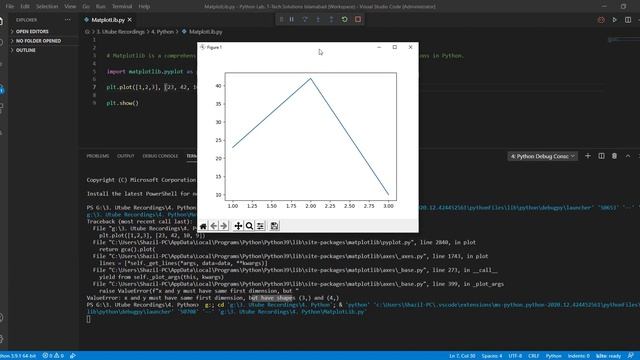Click the Figure 1 window title
This screenshot has height=360, width=640.
214,47
